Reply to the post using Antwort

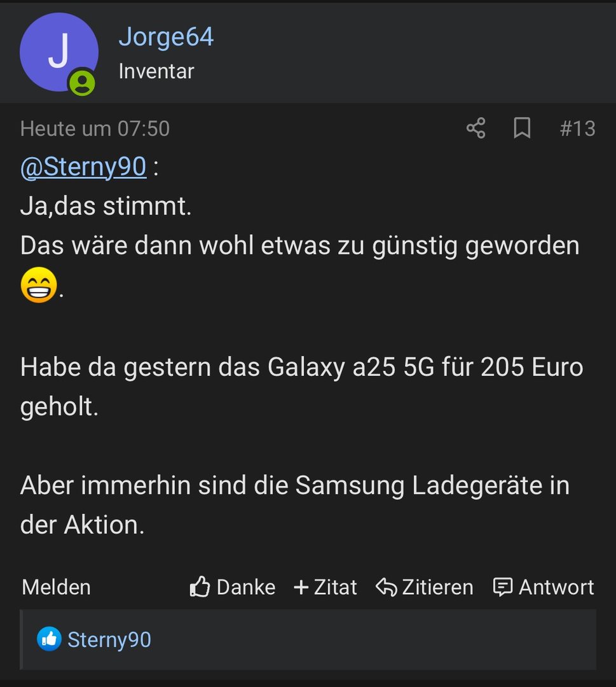pos(556,587)
